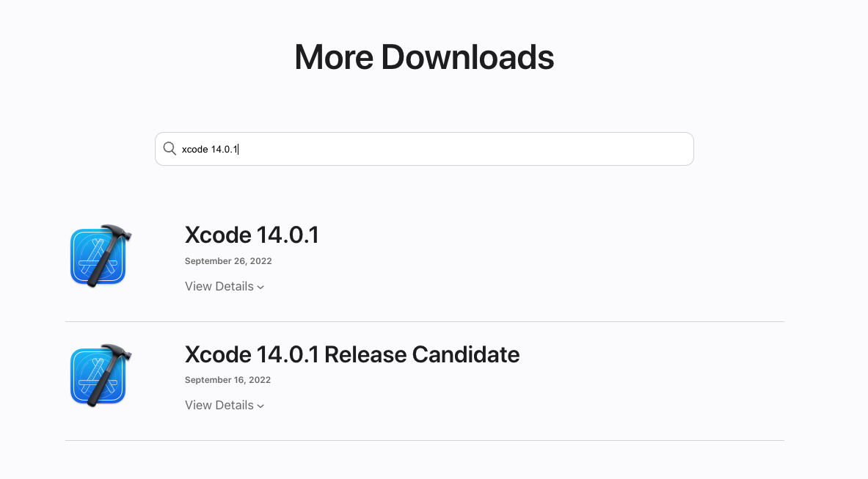Click the magnifying glass search icon
Viewport: 868px width, 479px height.
tap(169, 149)
